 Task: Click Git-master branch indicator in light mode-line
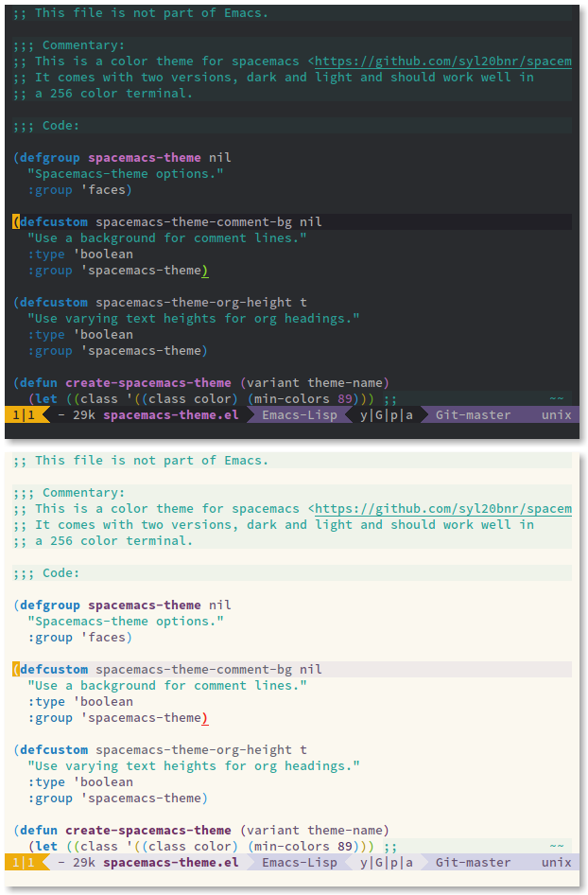pyautogui.click(x=474, y=863)
